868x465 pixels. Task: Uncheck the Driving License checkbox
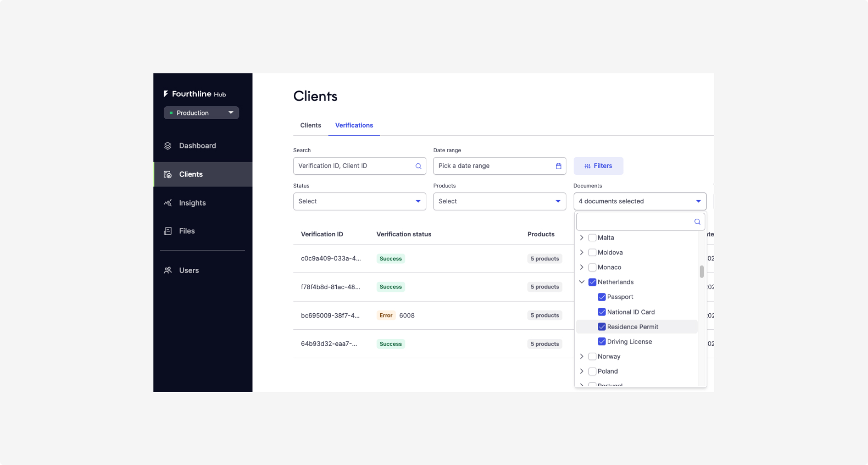coord(602,342)
